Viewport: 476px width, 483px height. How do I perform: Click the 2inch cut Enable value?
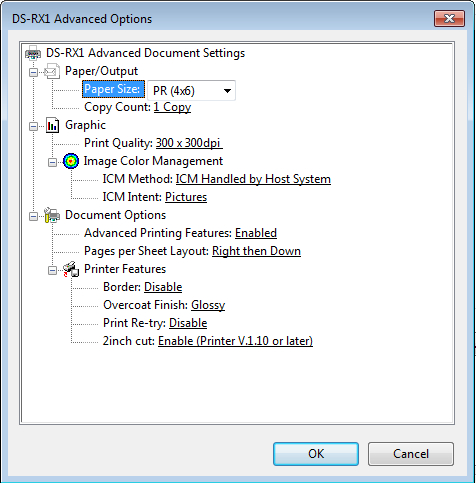[x=235, y=341]
